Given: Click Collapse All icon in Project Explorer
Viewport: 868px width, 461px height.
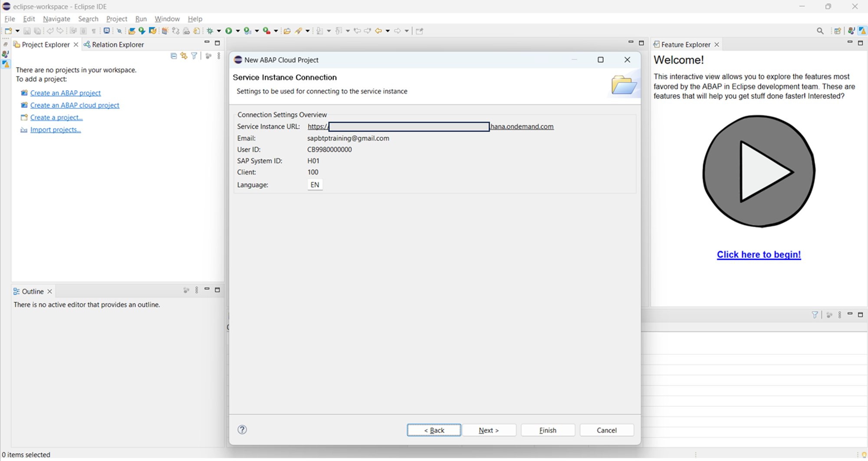Looking at the screenshot, I should pyautogui.click(x=174, y=56).
